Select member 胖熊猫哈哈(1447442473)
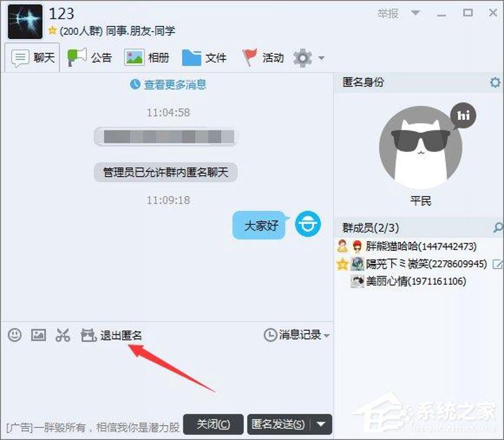Image resolution: width=504 pixels, height=440 pixels. pyautogui.click(x=421, y=246)
